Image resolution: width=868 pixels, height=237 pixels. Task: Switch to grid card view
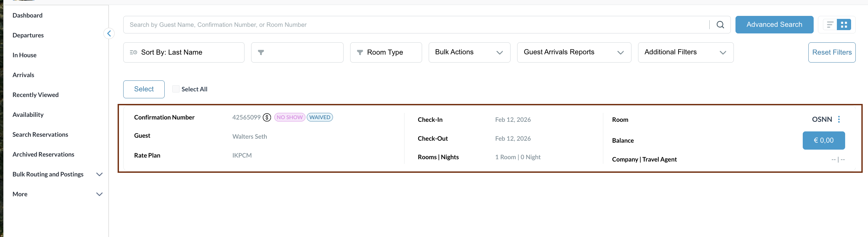coord(844,24)
